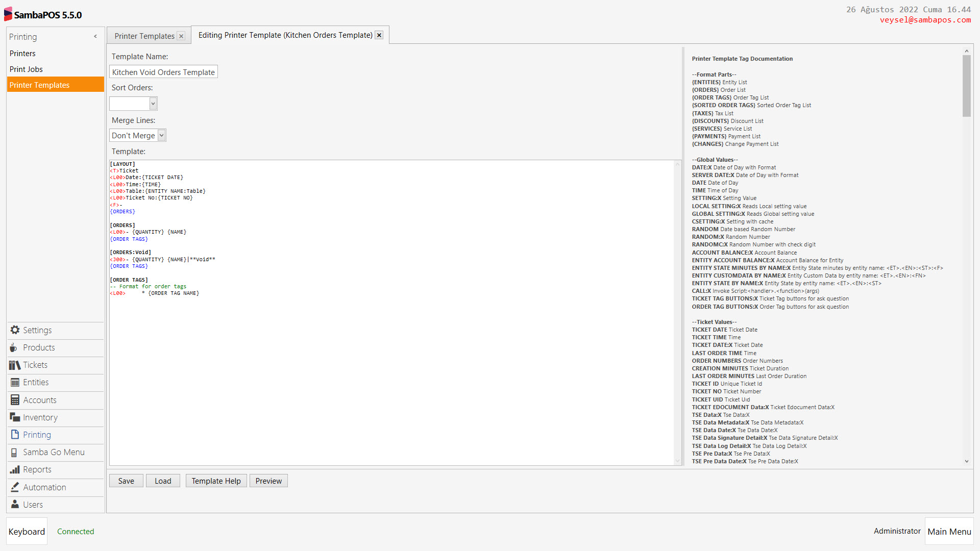Screen dimensions: 980x551
Task: Open Samba Go Menu phone icon
Action: point(14,453)
